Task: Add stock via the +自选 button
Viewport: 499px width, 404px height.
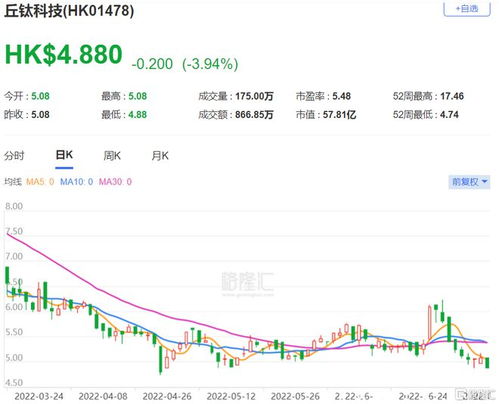Action: [x=467, y=8]
